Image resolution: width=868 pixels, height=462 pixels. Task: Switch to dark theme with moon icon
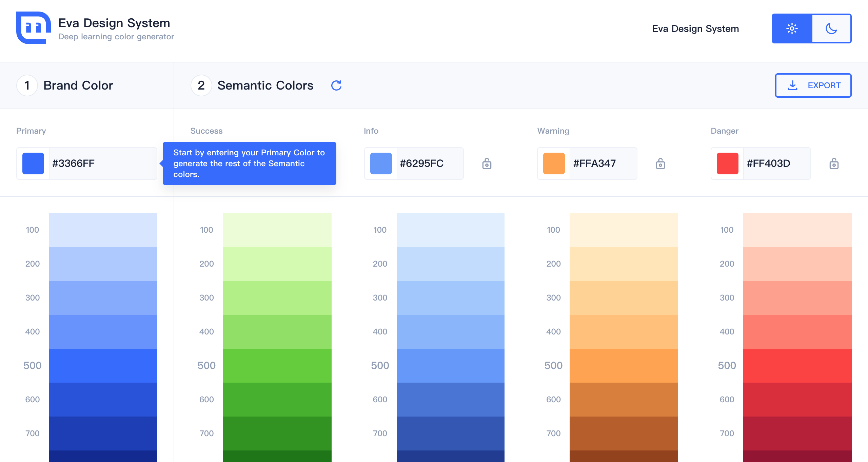pyautogui.click(x=831, y=28)
